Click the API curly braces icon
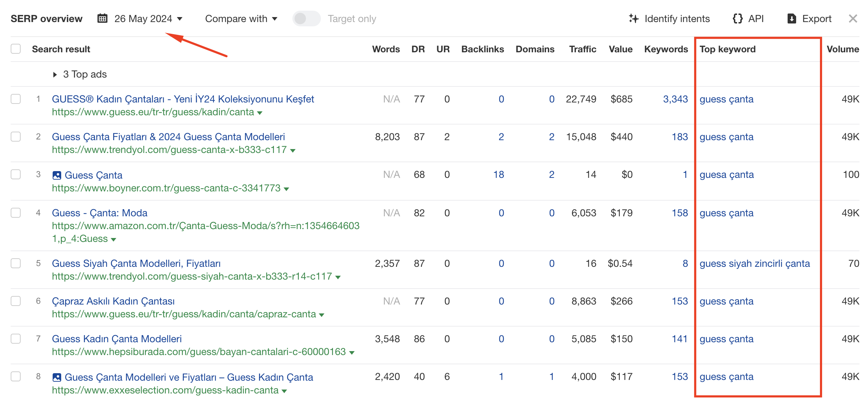 pos(737,18)
